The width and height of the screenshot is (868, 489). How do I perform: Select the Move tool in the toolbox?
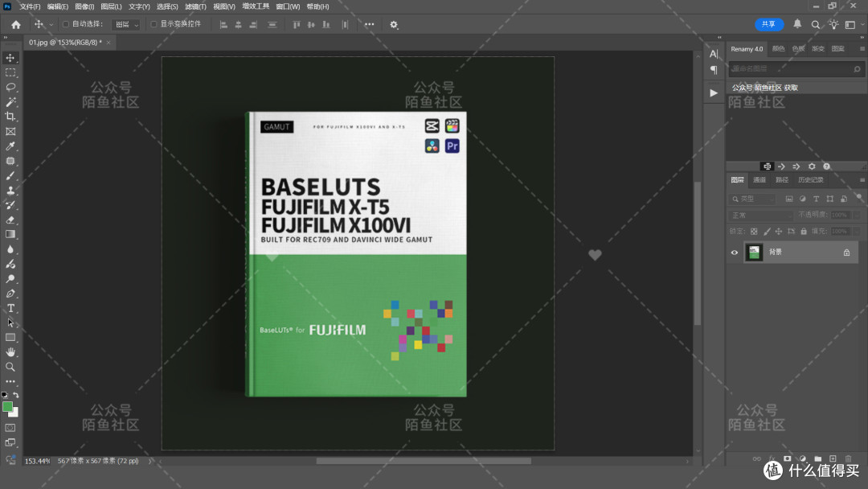tap(10, 58)
